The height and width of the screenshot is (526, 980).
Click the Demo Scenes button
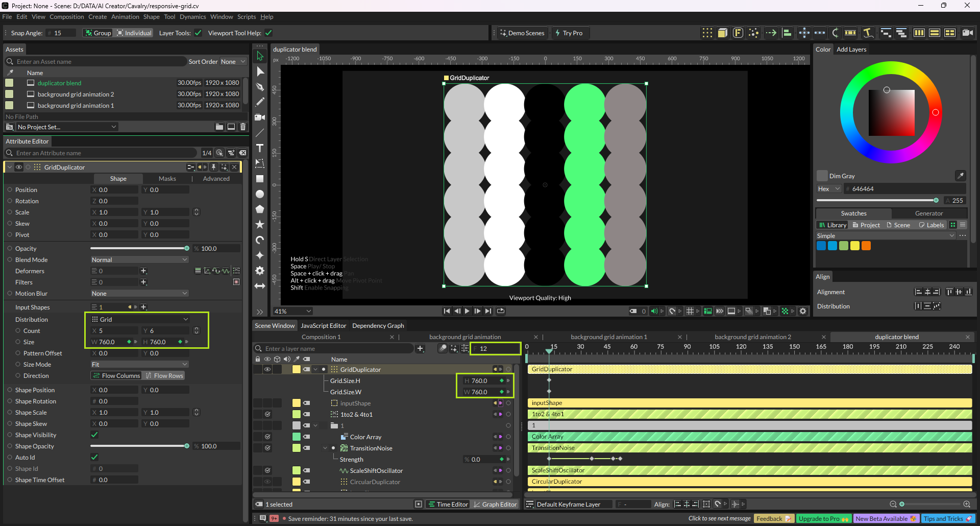[x=522, y=33]
